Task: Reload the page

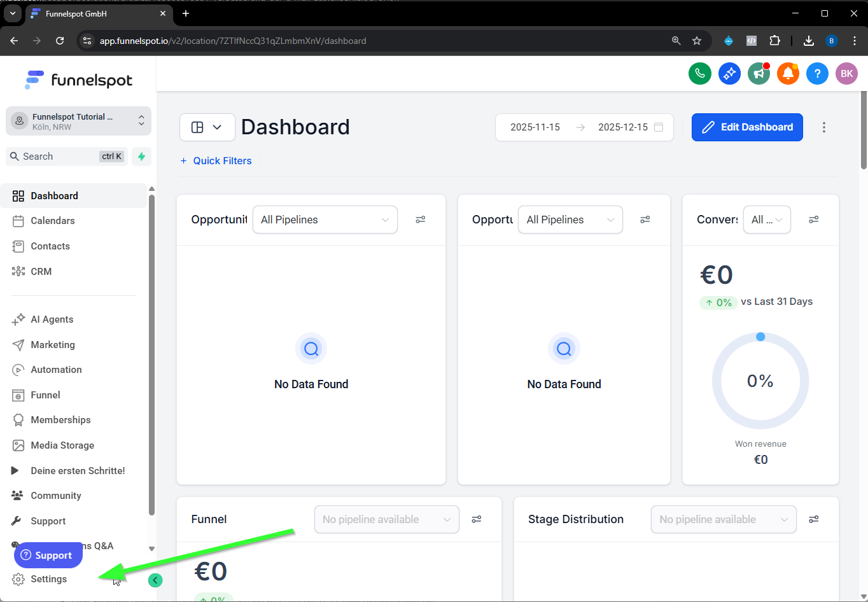Action: click(60, 41)
